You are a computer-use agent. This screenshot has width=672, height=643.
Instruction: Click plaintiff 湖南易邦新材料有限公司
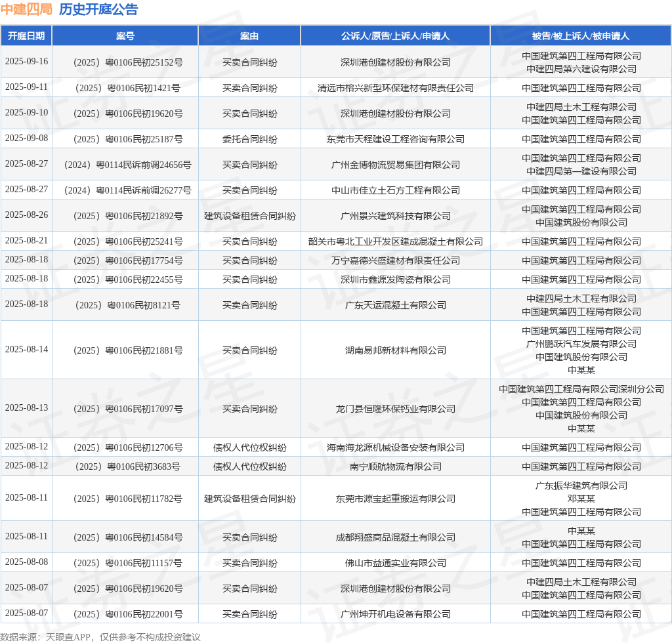click(395, 350)
